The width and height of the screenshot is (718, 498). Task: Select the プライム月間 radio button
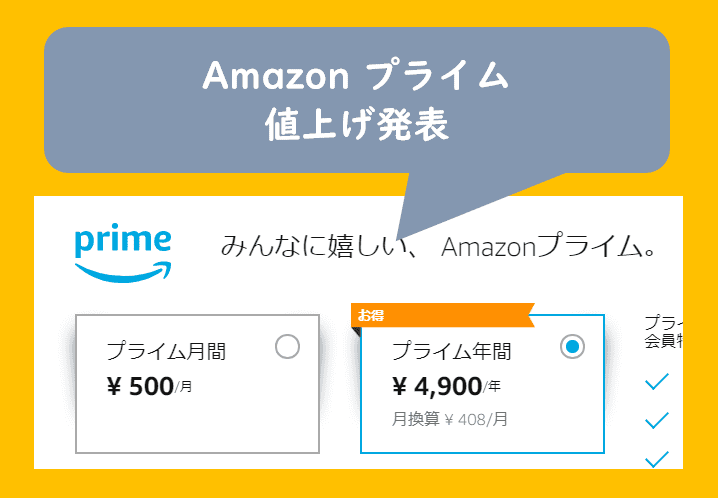[287, 347]
